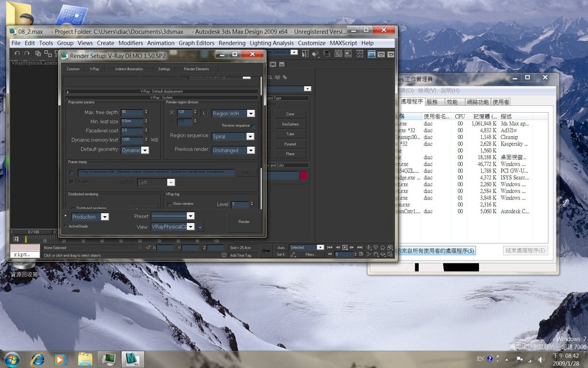Toggle the Reverse sequence checkbox
This screenshot has height=368, width=588.
[253, 126]
